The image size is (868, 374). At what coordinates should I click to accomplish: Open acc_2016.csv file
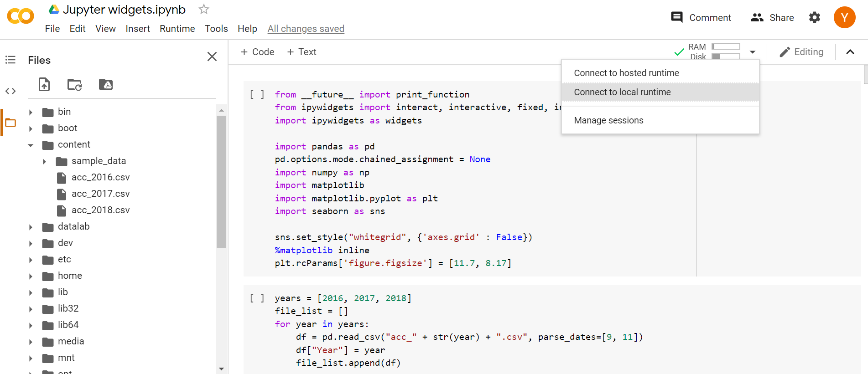click(100, 177)
